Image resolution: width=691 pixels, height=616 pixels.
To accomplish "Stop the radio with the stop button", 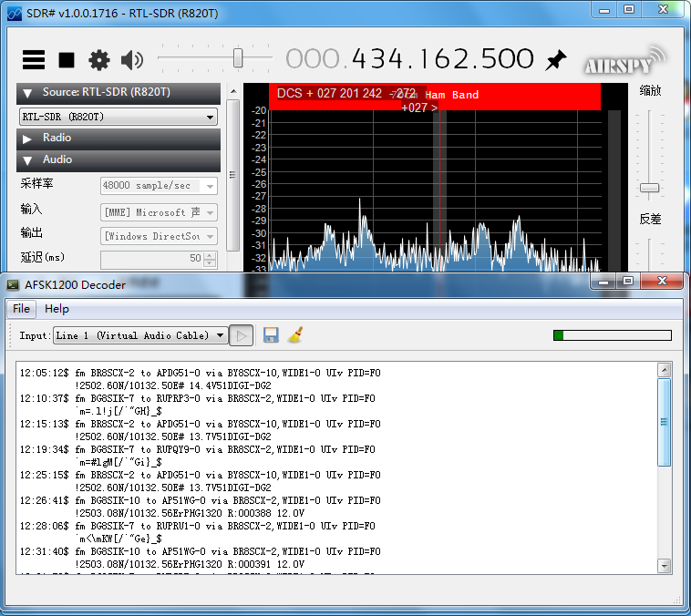I will click(x=67, y=60).
